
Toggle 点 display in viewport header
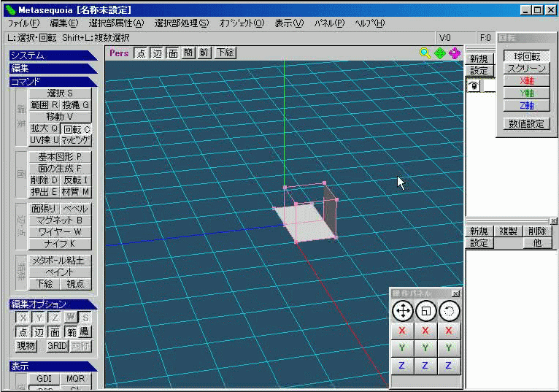pos(141,53)
